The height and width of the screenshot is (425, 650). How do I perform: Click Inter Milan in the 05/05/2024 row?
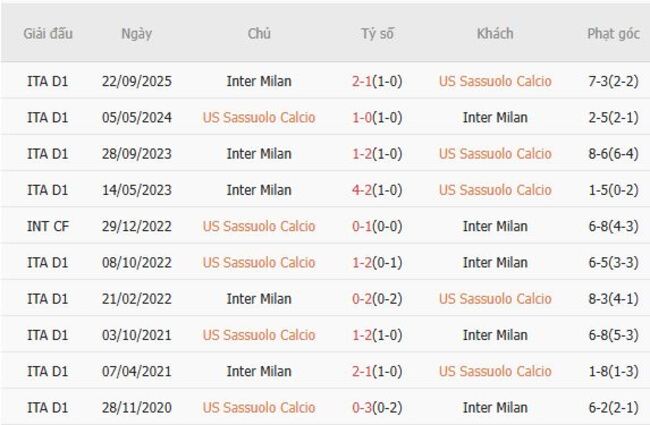(x=495, y=117)
